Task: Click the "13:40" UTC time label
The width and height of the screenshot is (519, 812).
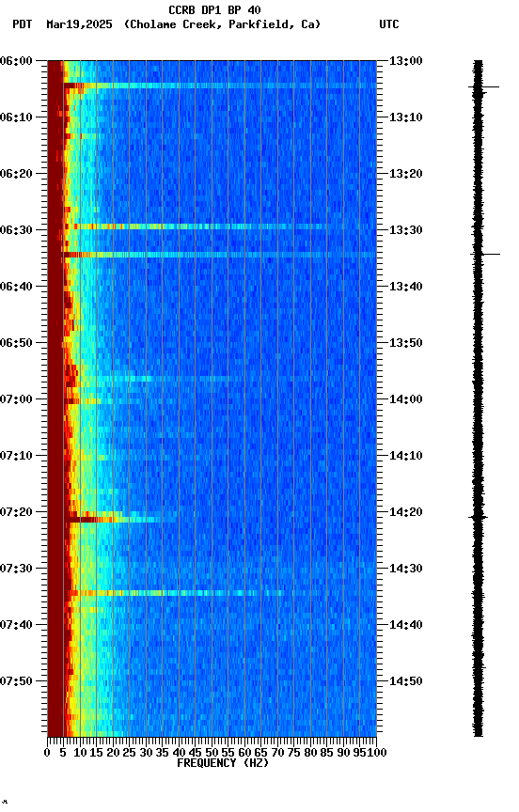Action: tap(406, 287)
